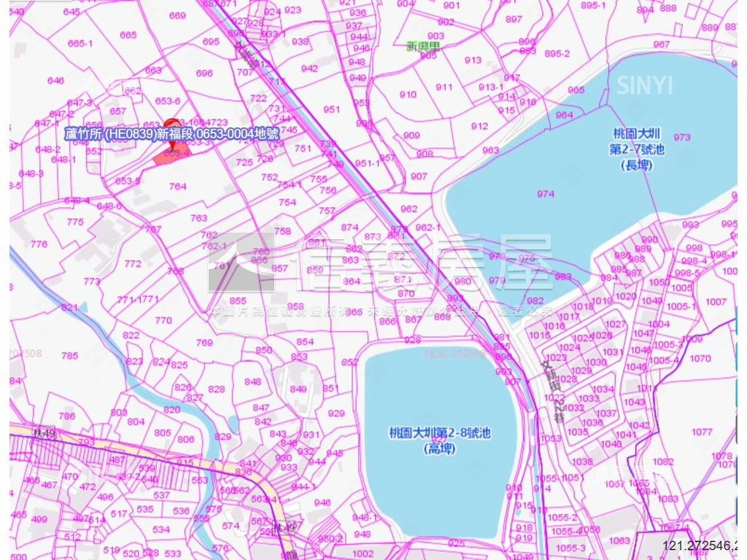747x560 pixels.
Task: Select land parcel number 1070
Action: [x=700, y=358]
